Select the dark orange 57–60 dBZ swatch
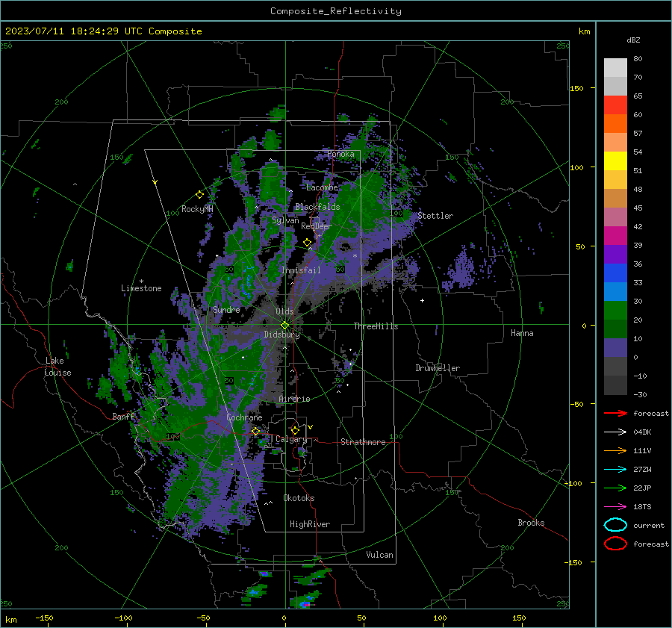The width and height of the screenshot is (672, 628). click(x=615, y=124)
